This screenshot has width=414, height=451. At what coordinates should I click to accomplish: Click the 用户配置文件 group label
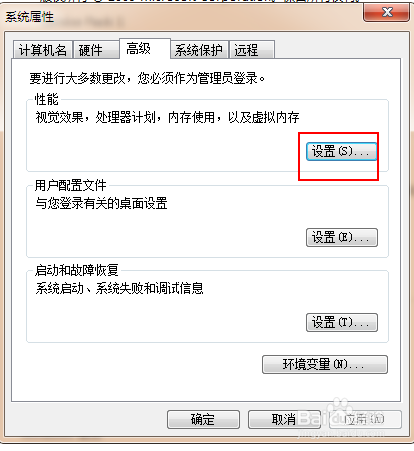[71, 185]
